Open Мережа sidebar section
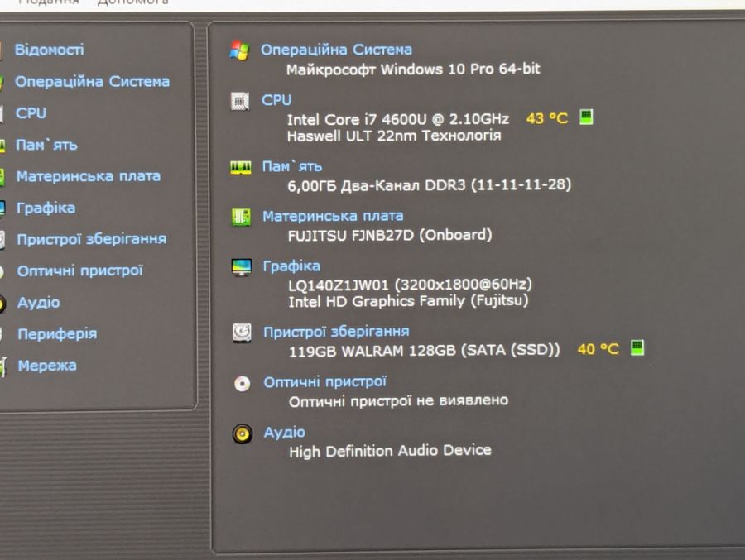Image resolution: width=745 pixels, height=560 pixels. click(47, 366)
